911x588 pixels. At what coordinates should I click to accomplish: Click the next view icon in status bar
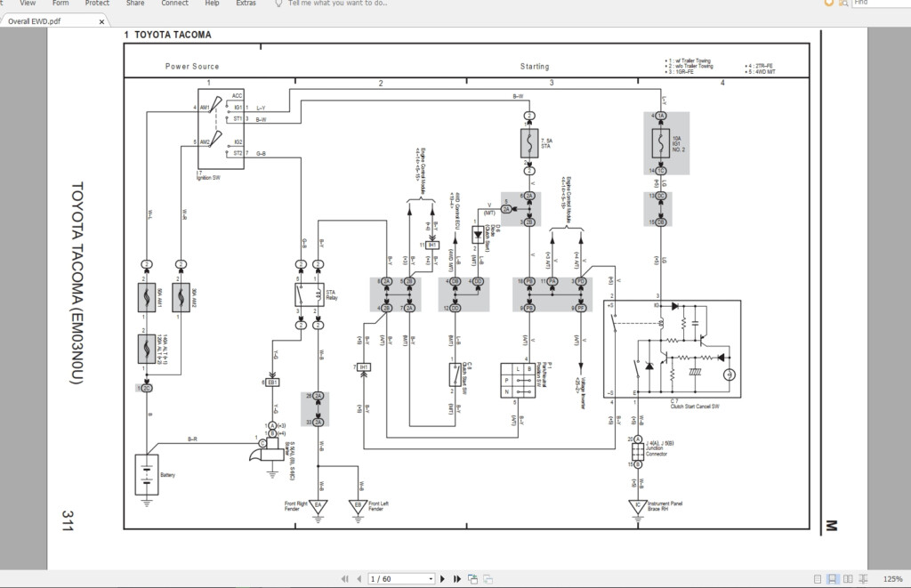point(488,579)
